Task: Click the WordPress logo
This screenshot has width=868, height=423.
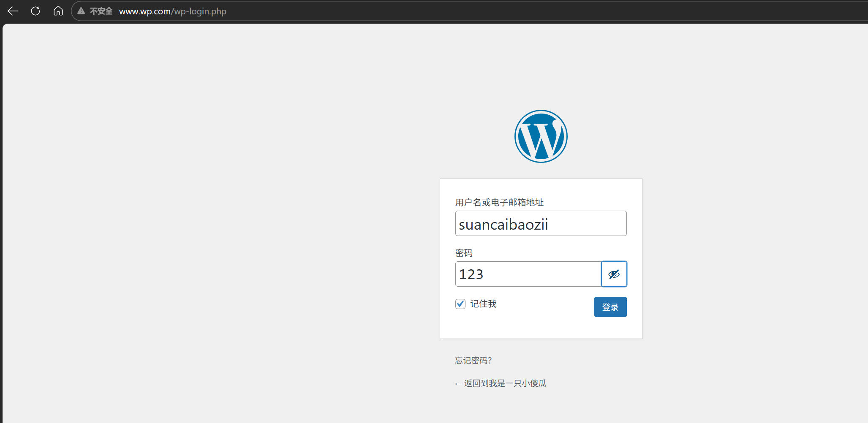Action: coord(541,136)
